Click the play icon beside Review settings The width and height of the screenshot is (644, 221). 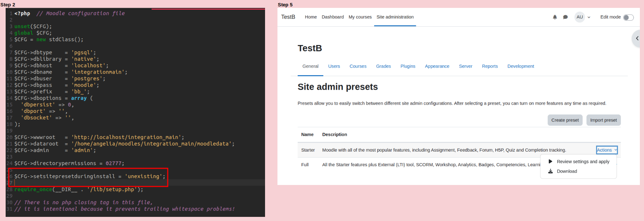(x=550, y=161)
